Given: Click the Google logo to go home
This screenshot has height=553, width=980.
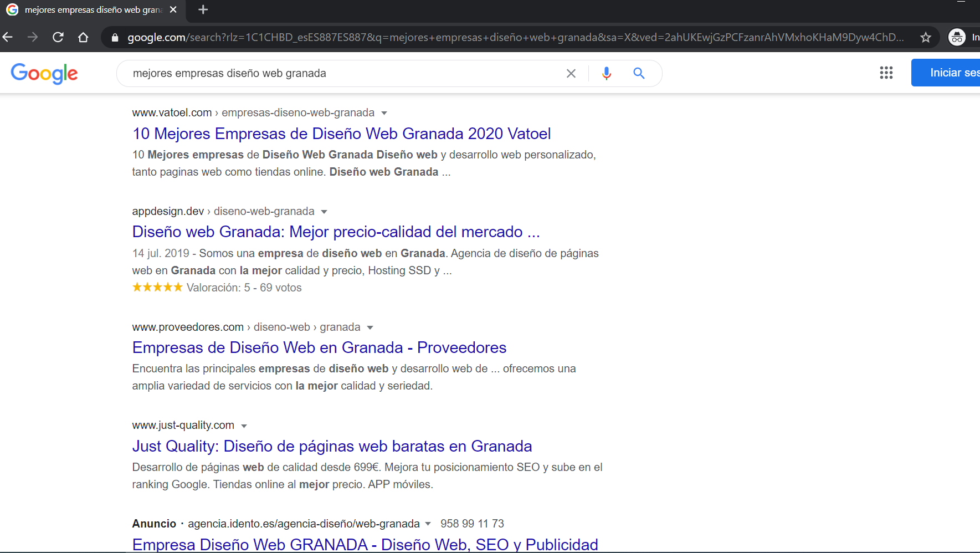Looking at the screenshot, I should (x=44, y=74).
